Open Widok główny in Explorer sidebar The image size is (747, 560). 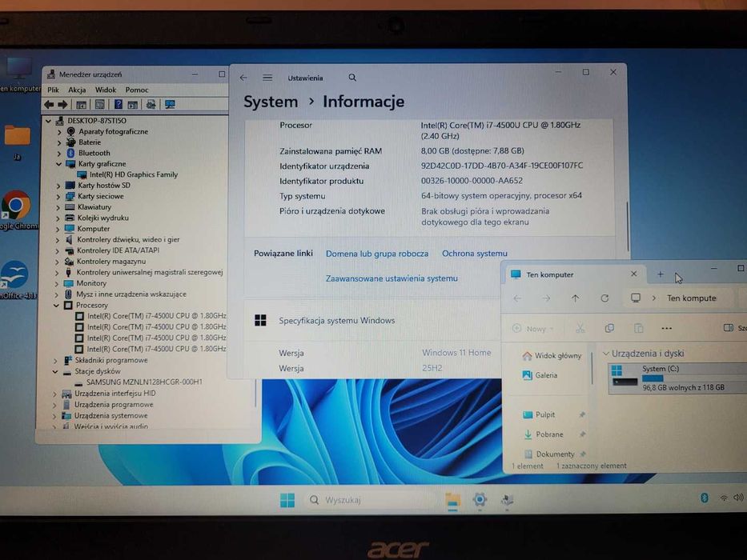pyautogui.click(x=552, y=356)
